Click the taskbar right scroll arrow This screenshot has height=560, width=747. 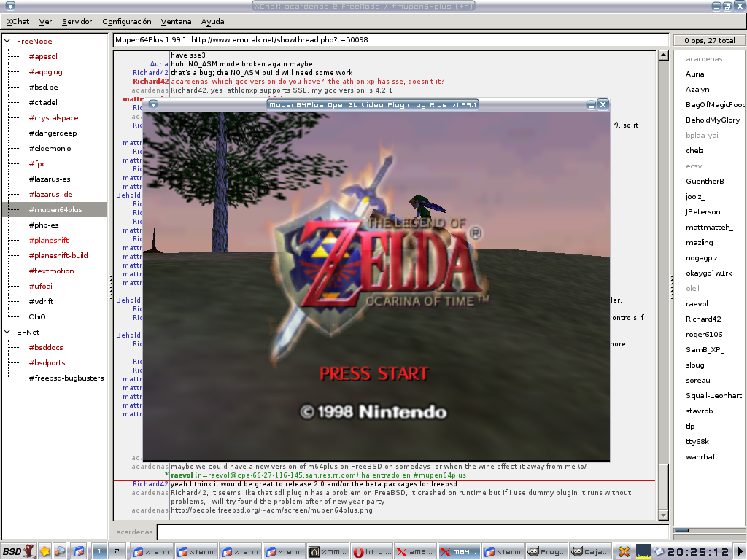point(740,551)
